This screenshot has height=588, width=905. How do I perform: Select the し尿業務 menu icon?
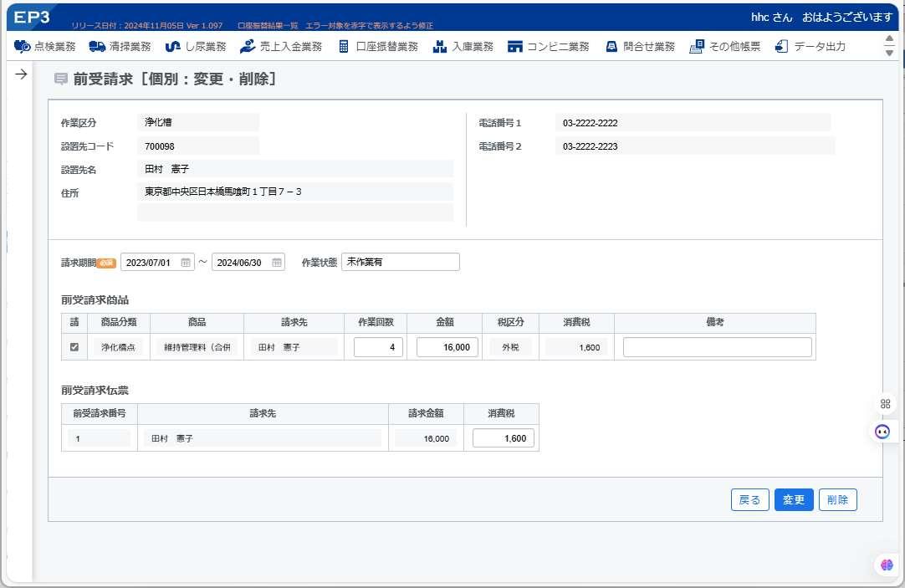pos(172,46)
